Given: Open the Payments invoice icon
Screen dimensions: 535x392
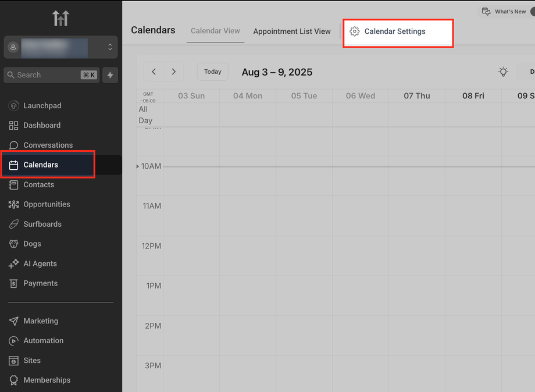Looking at the screenshot, I should click(x=13, y=284).
